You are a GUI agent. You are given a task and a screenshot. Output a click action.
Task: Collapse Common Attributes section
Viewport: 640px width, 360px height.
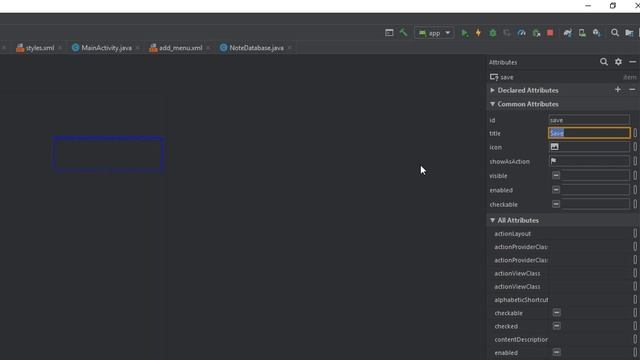[492, 104]
